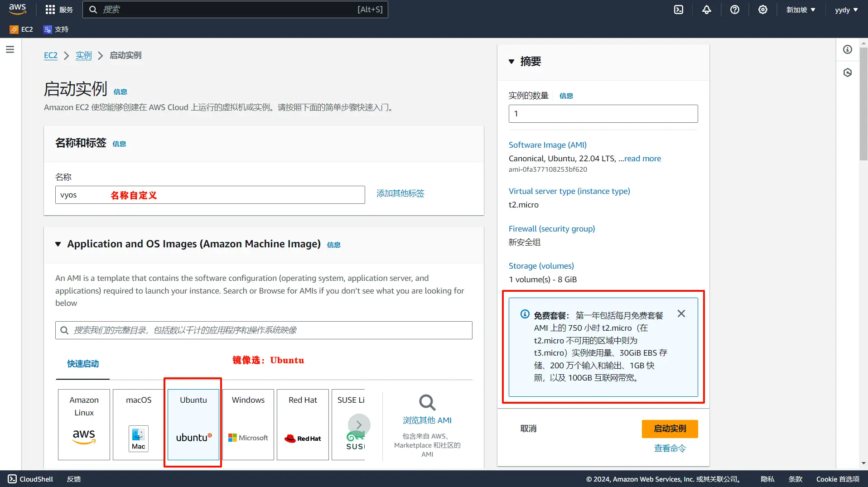
Task: Click the Cancel button
Action: [x=528, y=429]
